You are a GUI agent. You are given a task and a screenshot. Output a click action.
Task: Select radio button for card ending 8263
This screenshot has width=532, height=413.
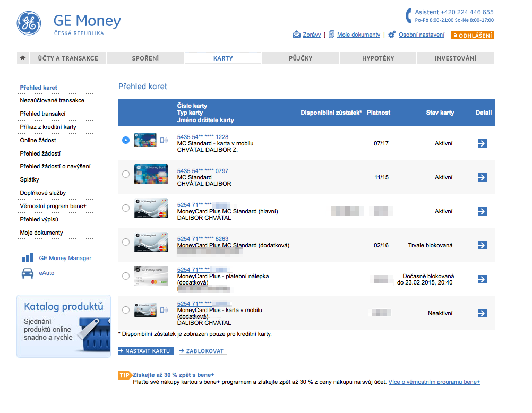[x=125, y=242]
